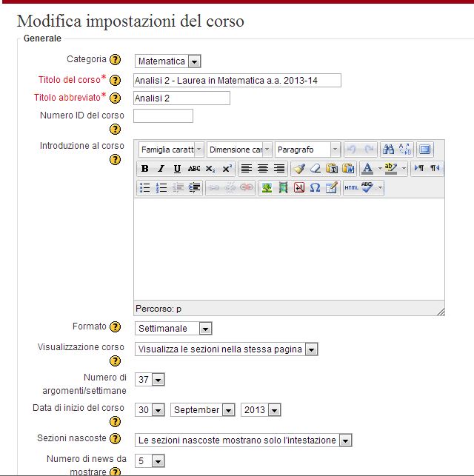Image resolution: width=474 pixels, height=476 pixels.
Task: Align text left in the editor
Action: (247, 169)
